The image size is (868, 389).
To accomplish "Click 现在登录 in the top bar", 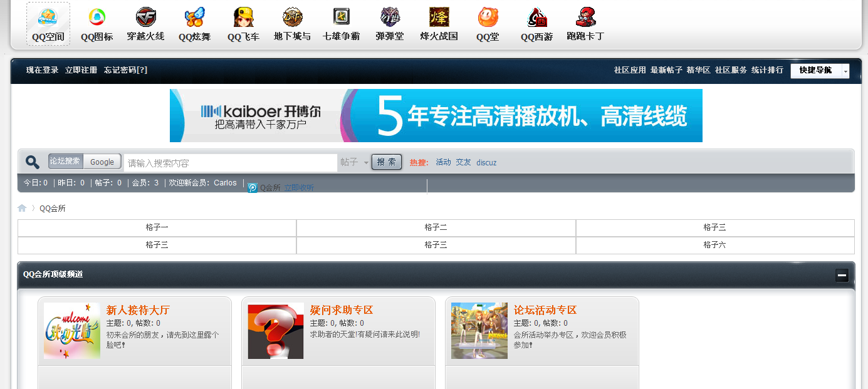I will coord(43,70).
